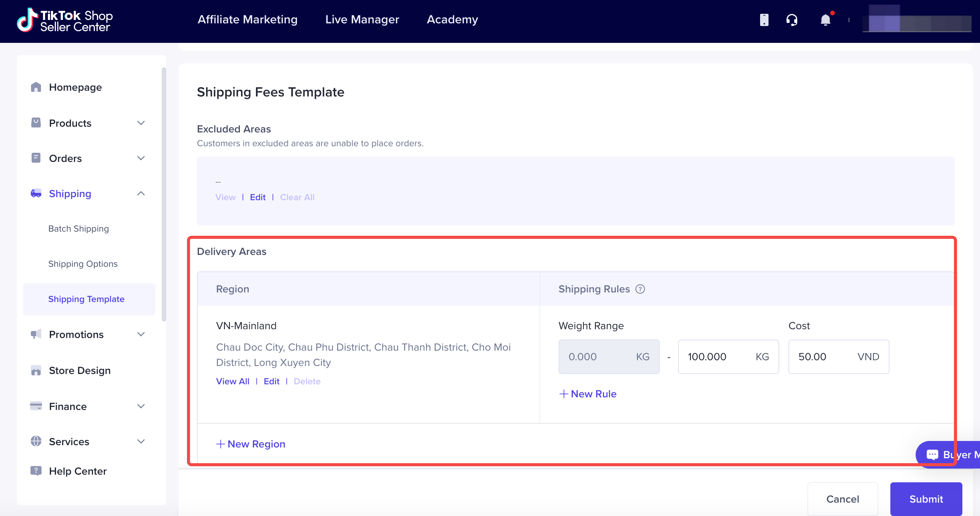Collapse the Shipping menu chevron
The height and width of the screenshot is (516, 980).
click(x=141, y=193)
